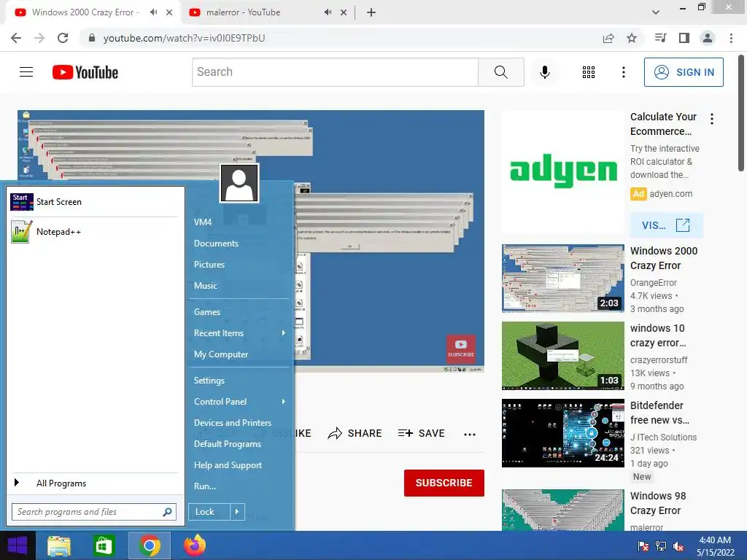Click the YouTube logo

click(85, 72)
